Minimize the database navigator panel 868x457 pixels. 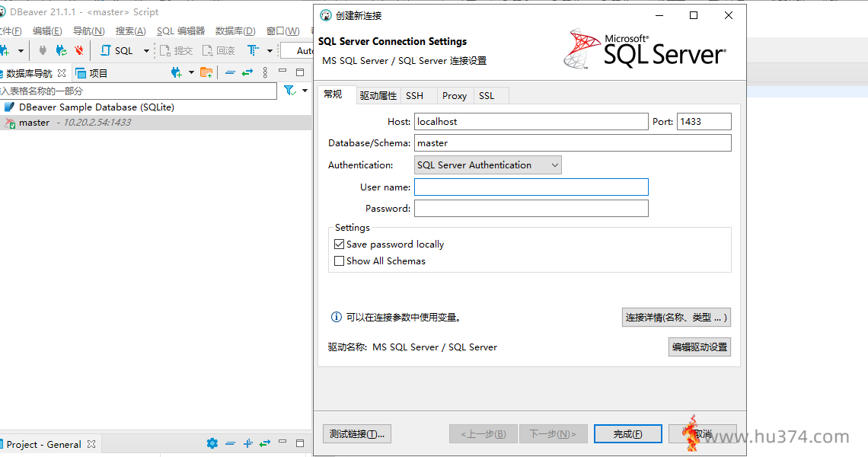tap(282, 71)
